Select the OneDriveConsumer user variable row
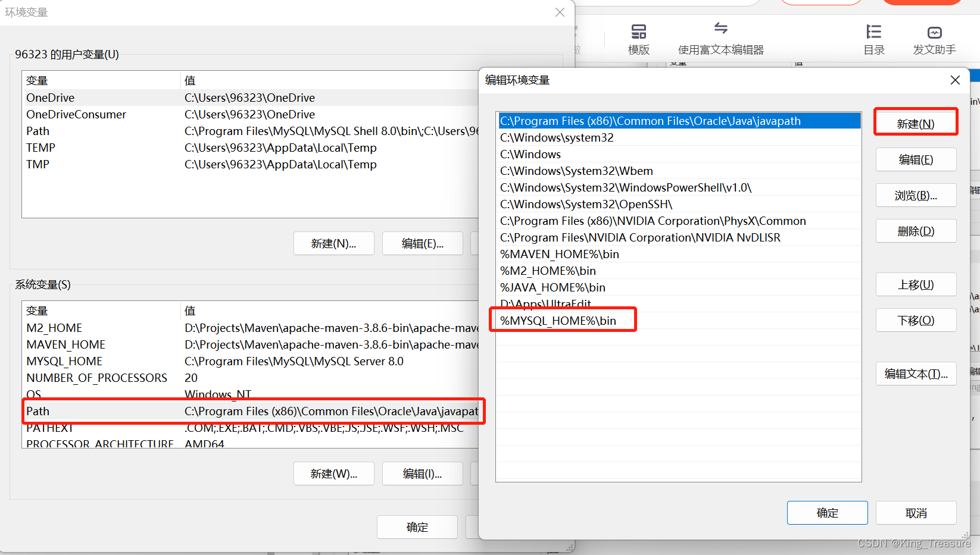The width and height of the screenshot is (980, 555). pyautogui.click(x=251, y=114)
